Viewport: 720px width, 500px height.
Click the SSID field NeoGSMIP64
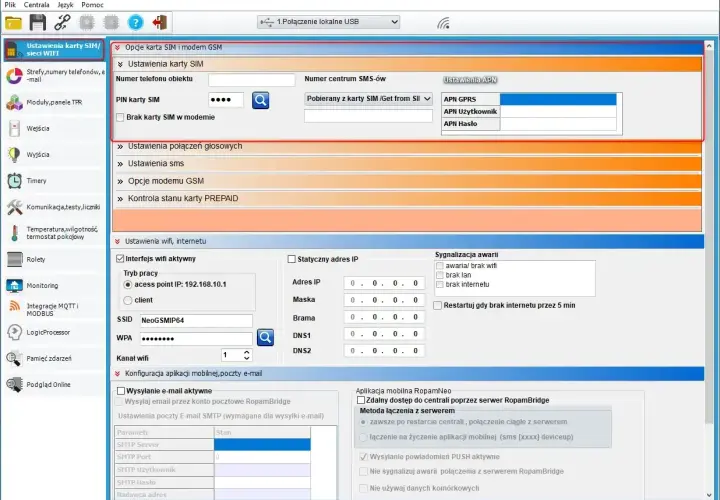[x=196, y=320]
